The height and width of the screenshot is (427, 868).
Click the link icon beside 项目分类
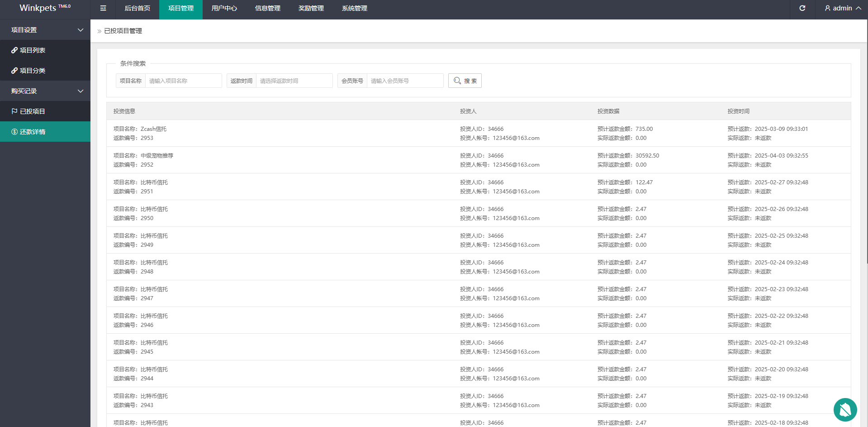[x=14, y=71]
